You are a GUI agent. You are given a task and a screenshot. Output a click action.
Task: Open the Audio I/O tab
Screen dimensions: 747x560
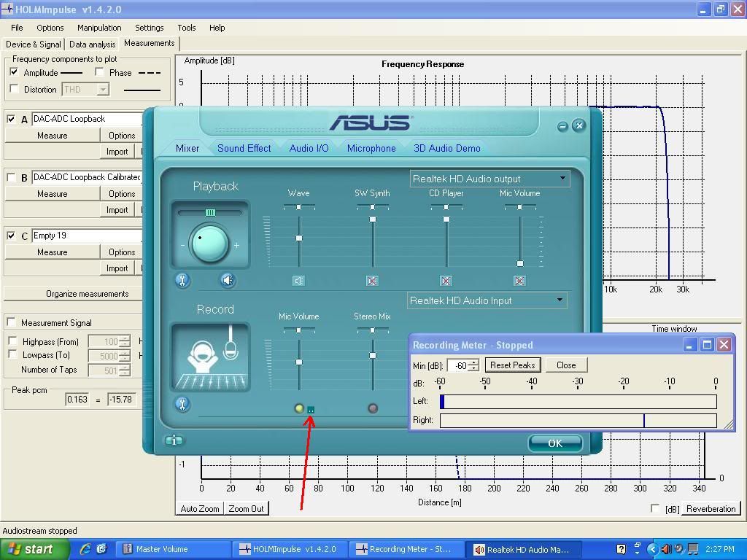(309, 148)
